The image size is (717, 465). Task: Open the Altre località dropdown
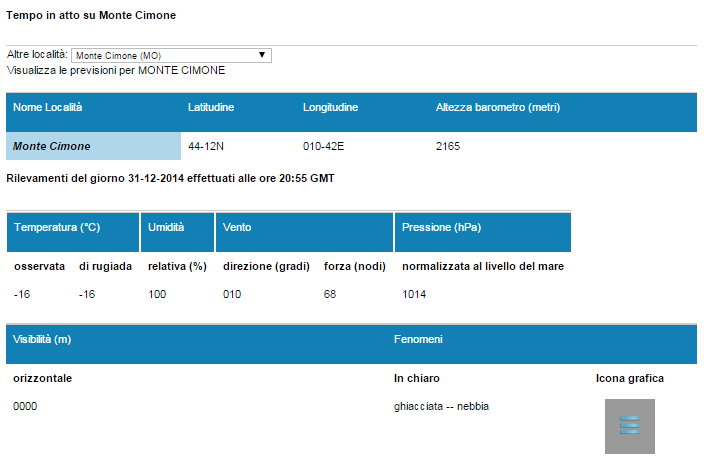click(x=171, y=55)
